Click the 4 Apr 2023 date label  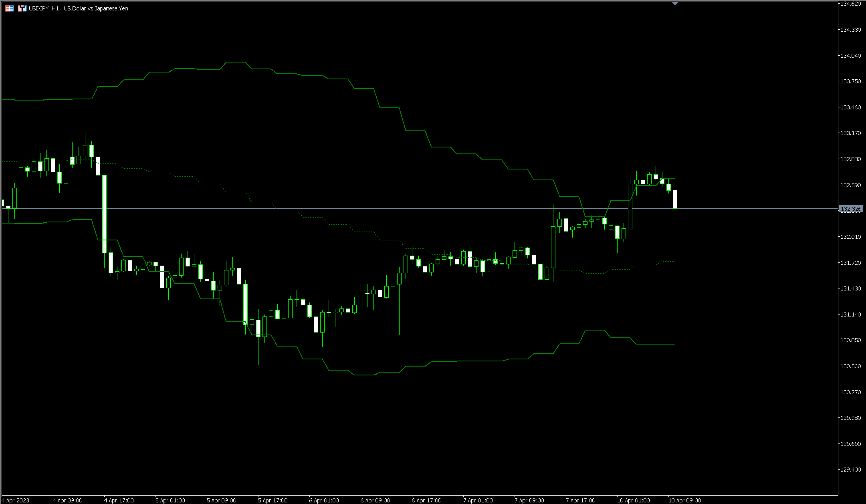point(15,500)
